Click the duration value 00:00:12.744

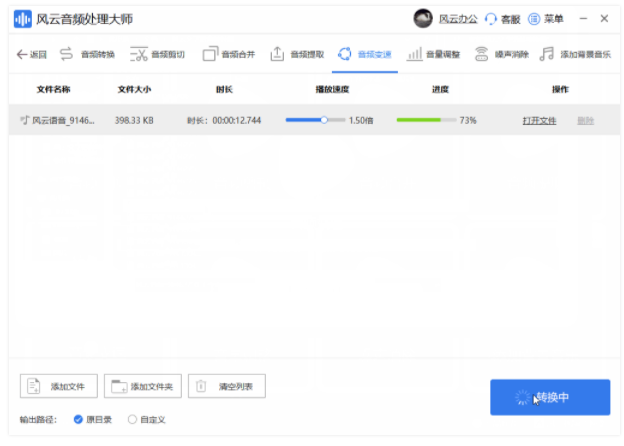coord(237,120)
